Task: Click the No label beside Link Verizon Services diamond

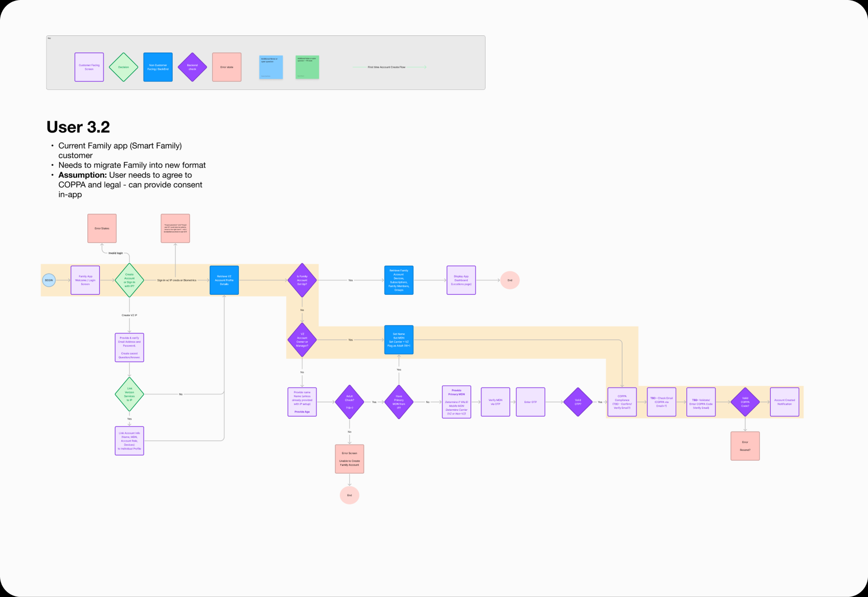Action: 181,394
